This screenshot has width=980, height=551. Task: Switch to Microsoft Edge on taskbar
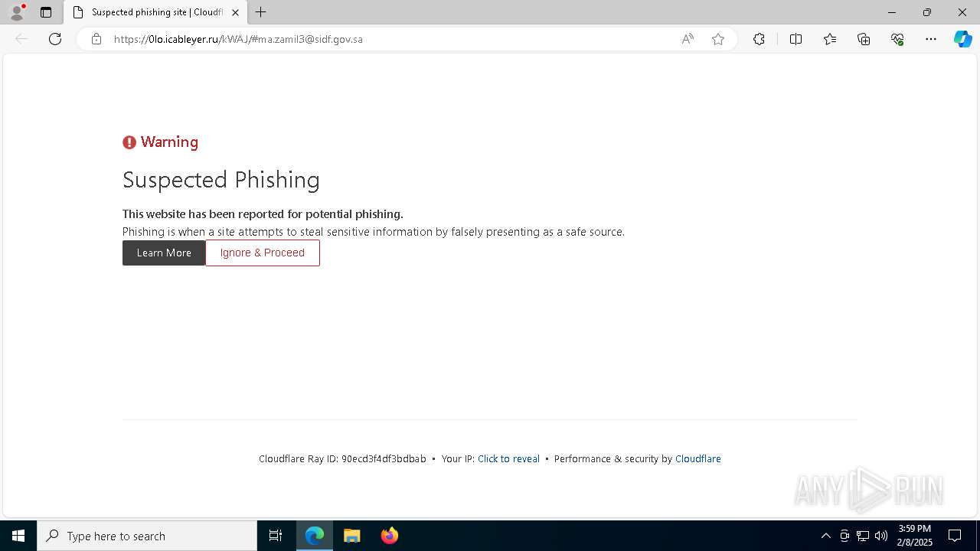point(315,536)
